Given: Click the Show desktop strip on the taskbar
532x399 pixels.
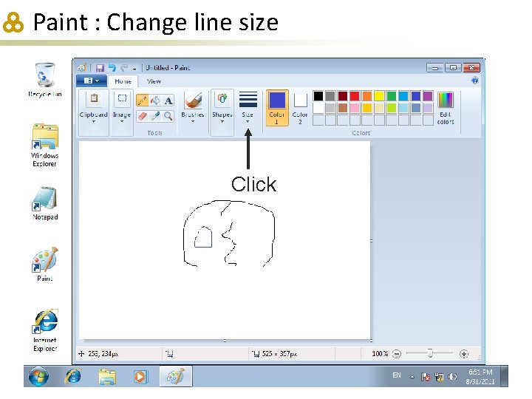Looking at the screenshot, I should (x=505, y=376).
